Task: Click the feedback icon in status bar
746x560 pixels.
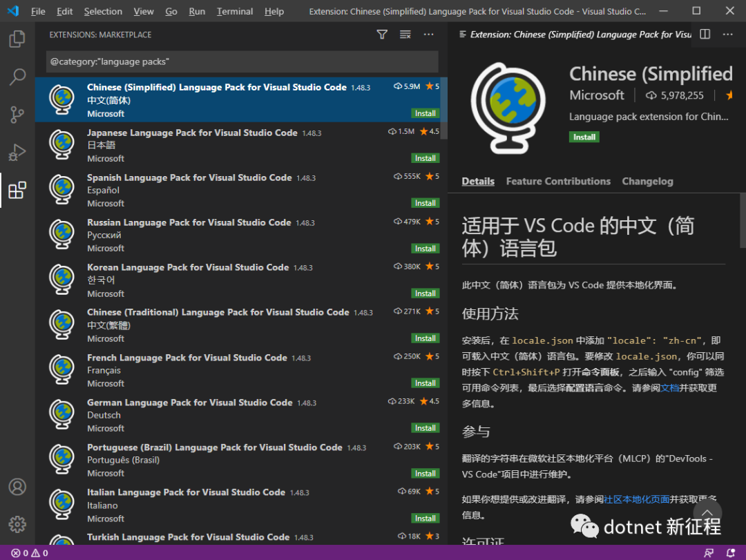Action: [x=709, y=553]
